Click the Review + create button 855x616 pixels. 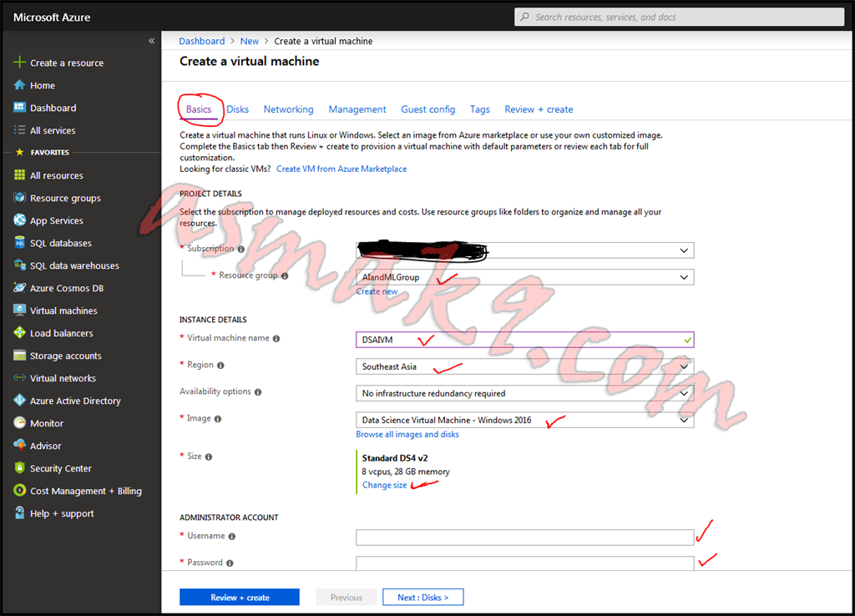[239, 596]
